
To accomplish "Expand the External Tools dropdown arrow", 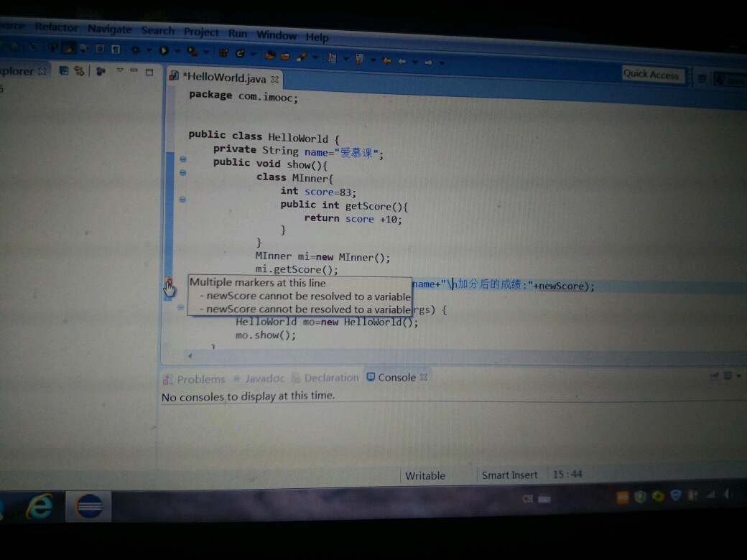I will coord(206,52).
